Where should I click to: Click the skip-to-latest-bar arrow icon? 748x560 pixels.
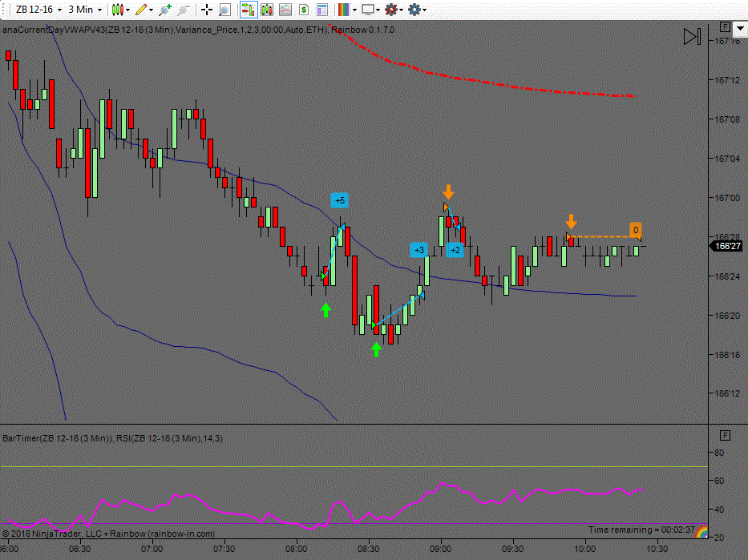(692, 37)
